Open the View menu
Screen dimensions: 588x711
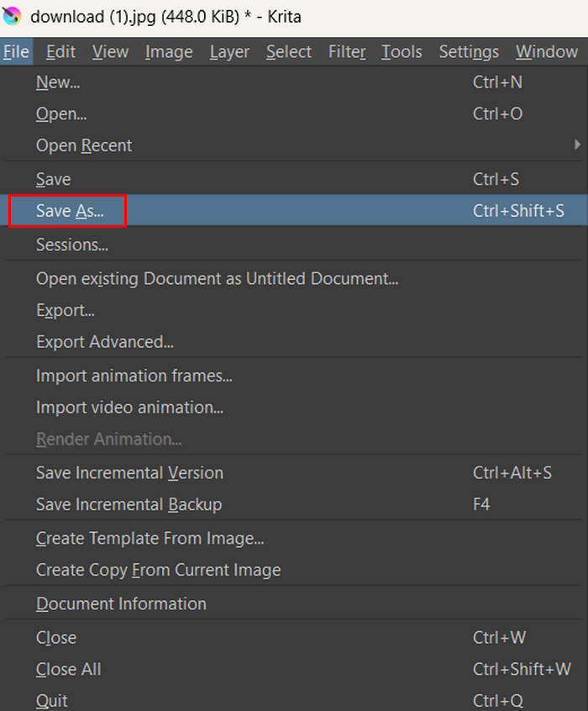[x=110, y=52]
